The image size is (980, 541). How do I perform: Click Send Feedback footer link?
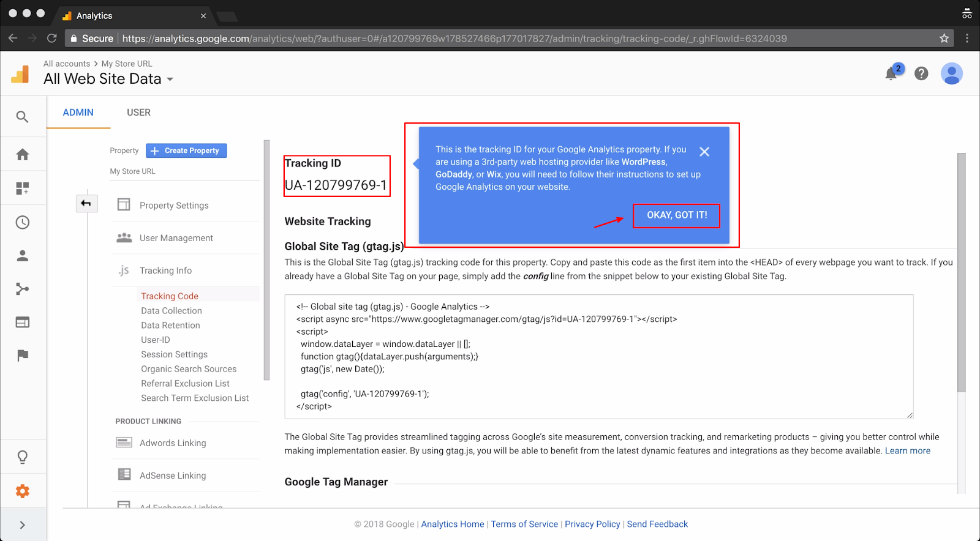pos(657,524)
